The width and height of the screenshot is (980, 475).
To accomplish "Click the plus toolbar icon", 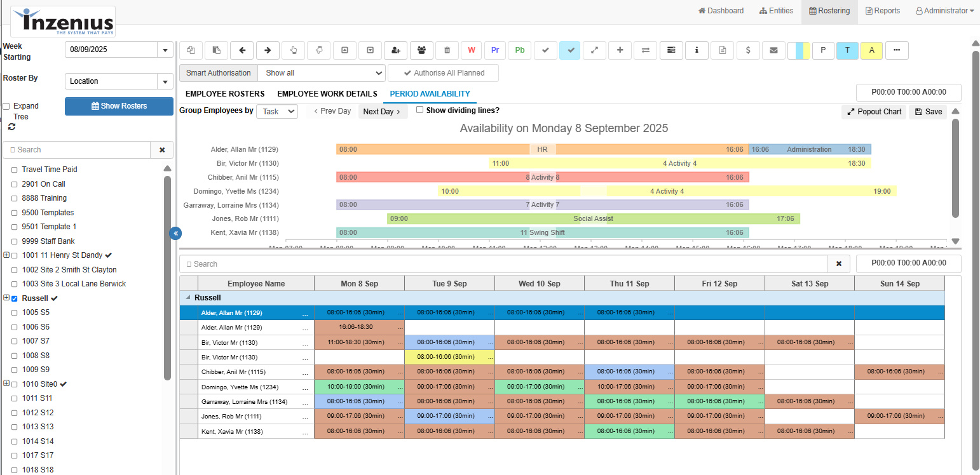I will click(x=620, y=50).
